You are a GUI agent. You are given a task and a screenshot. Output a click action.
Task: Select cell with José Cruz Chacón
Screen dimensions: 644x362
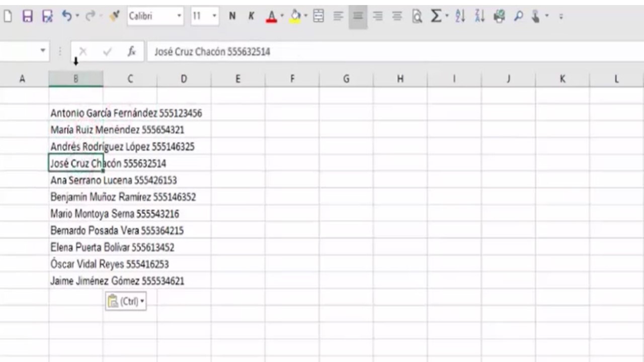pyautogui.click(x=76, y=163)
